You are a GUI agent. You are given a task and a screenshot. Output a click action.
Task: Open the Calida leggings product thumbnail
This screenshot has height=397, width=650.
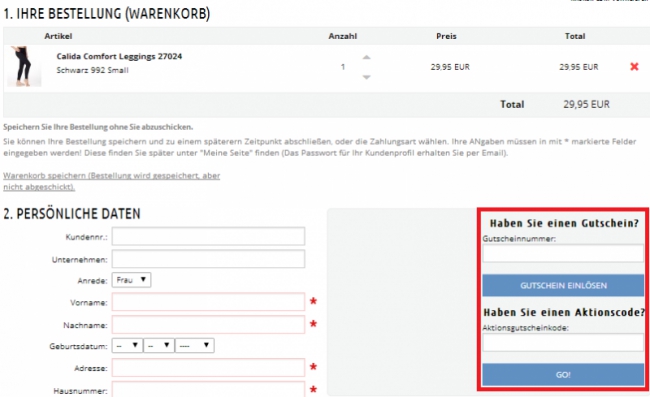coord(24,66)
